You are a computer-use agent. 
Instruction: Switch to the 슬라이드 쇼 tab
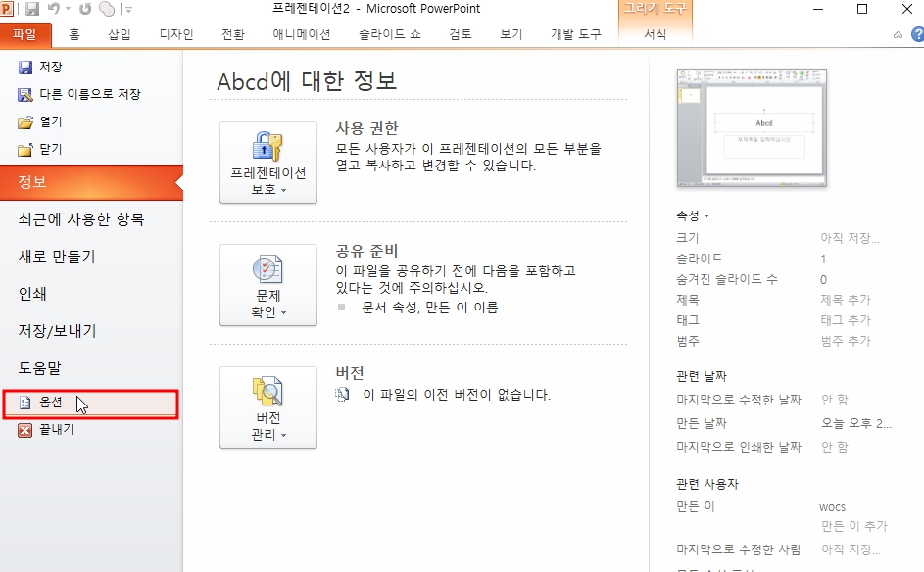390,34
